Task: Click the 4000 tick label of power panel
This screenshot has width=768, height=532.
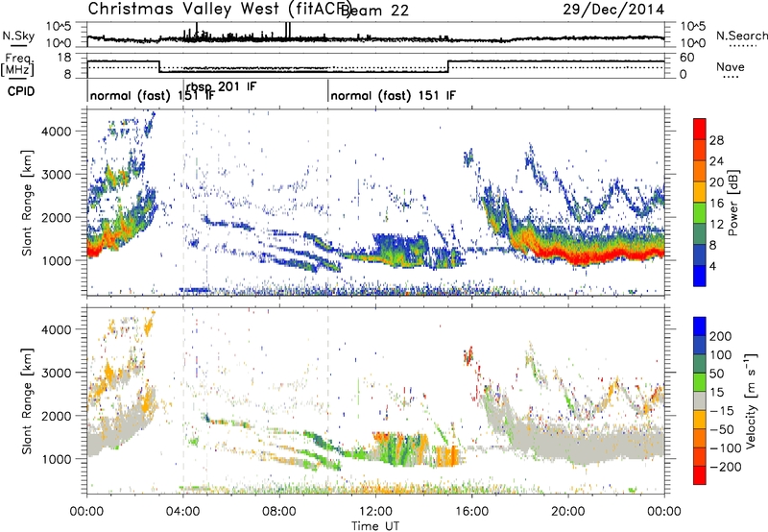Action: 57,132
